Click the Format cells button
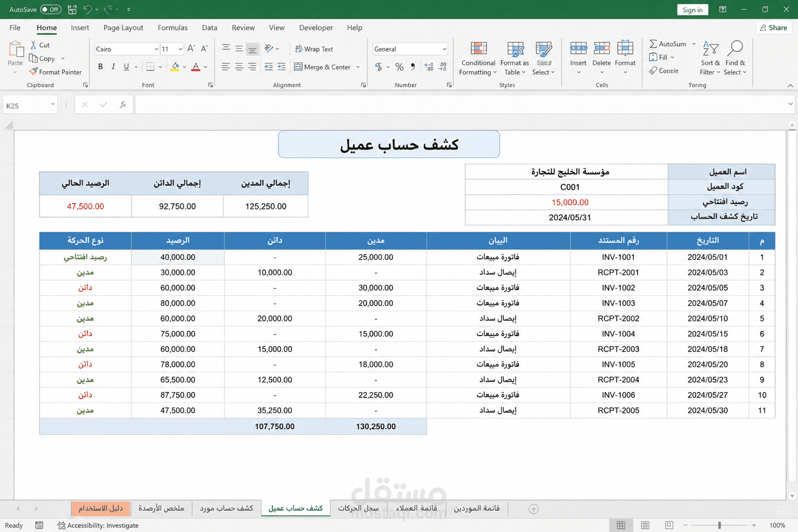 point(625,58)
